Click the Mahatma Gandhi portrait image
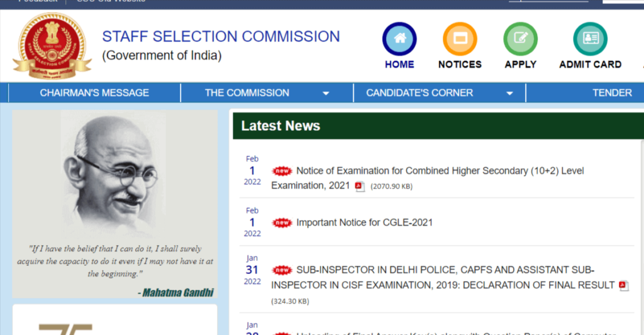Screen dimensions: 644x335 click(x=114, y=175)
